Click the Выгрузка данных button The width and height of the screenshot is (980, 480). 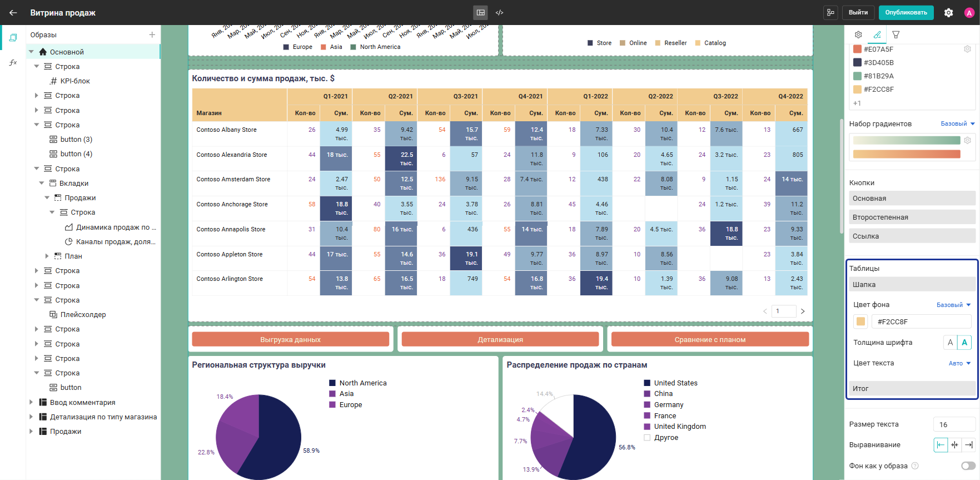pyautogui.click(x=291, y=339)
